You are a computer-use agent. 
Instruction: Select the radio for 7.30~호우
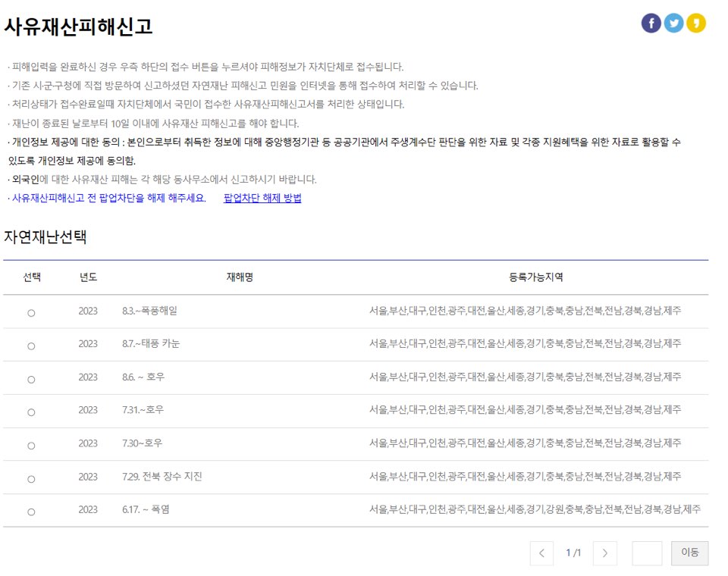click(30, 444)
